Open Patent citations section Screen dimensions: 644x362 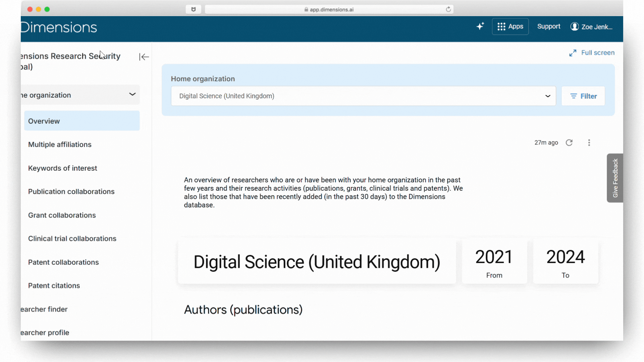pyautogui.click(x=54, y=286)
